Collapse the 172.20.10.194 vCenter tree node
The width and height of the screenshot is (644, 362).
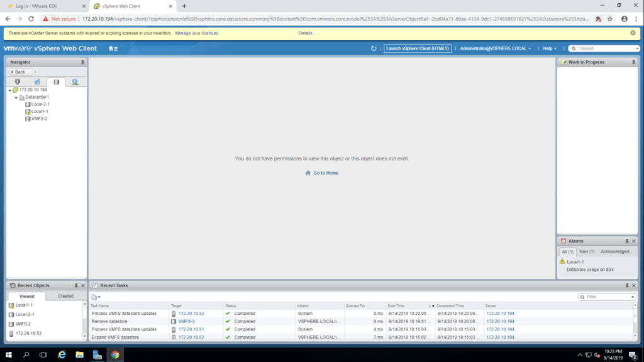click(9, 90)
